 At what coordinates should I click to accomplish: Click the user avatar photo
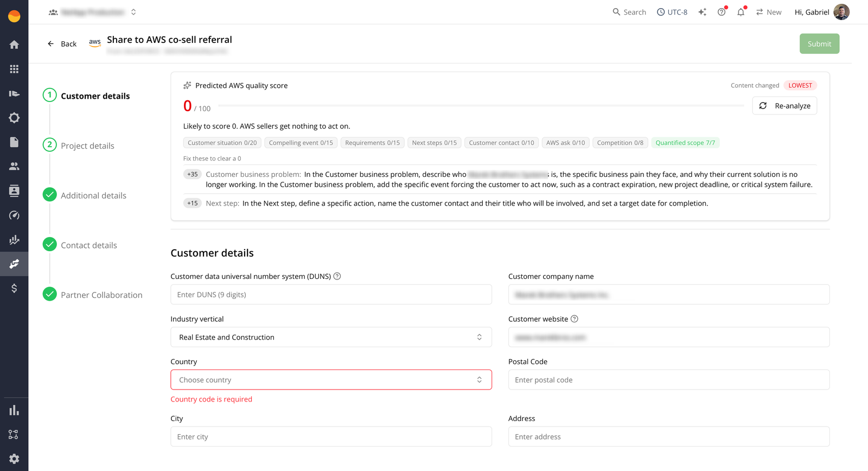(841, 12)
